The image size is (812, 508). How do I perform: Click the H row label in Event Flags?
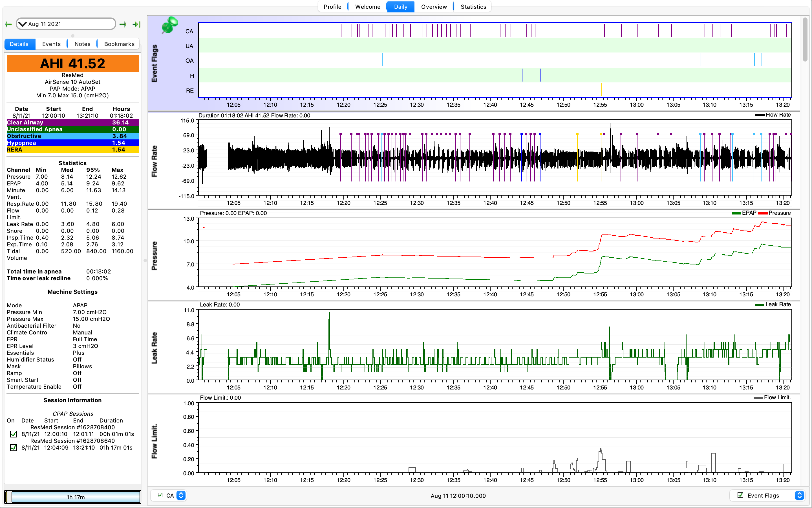[192, 76]
